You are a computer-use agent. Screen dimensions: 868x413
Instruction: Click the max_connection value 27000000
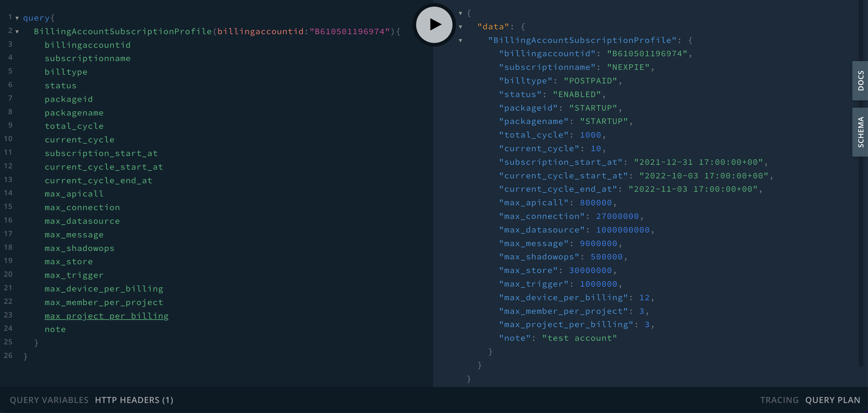617,216
